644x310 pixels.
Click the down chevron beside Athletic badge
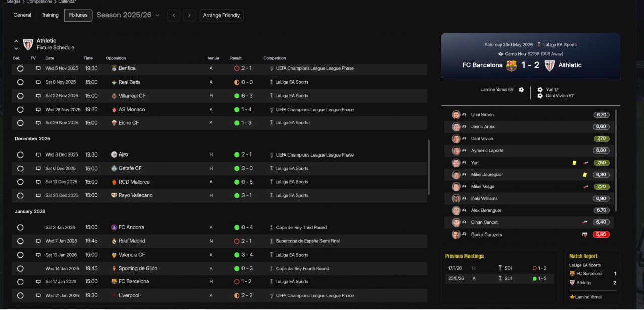point(16,48)
